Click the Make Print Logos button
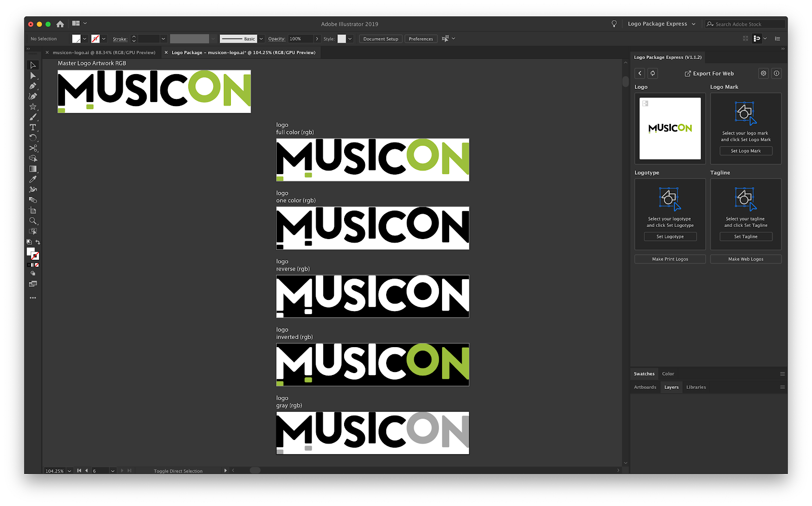 click(670, 259)
